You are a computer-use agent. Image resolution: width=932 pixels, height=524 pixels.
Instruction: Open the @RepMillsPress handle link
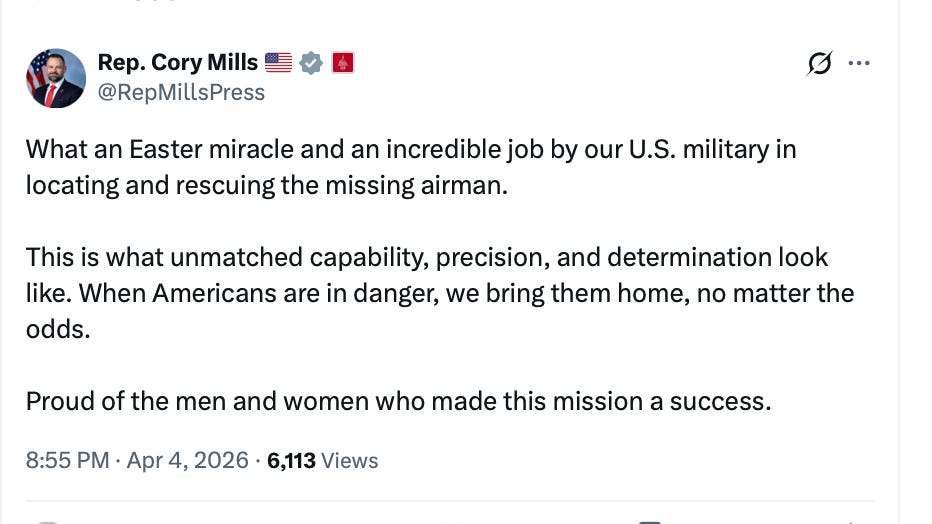click(181, 93)
